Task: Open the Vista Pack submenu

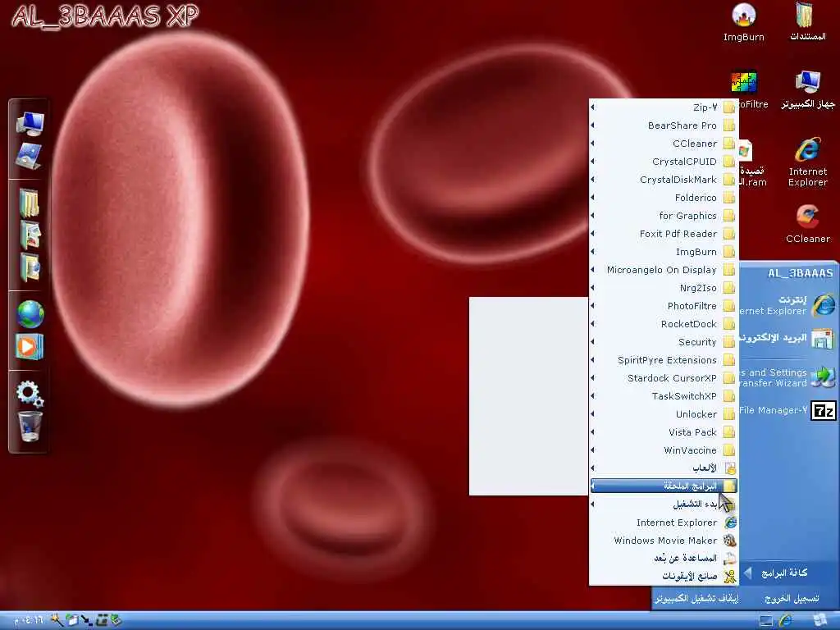Action: click(x=664, y=431)
